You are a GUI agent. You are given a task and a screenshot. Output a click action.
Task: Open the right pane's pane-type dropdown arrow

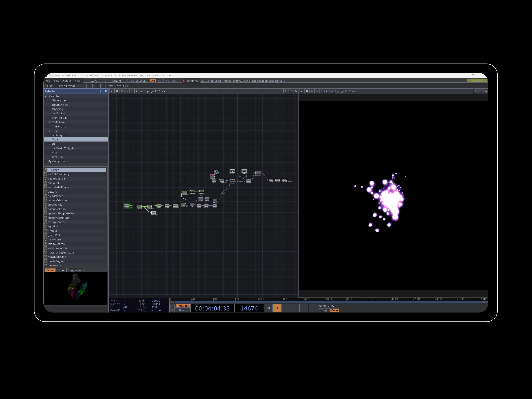pos(302,91)
